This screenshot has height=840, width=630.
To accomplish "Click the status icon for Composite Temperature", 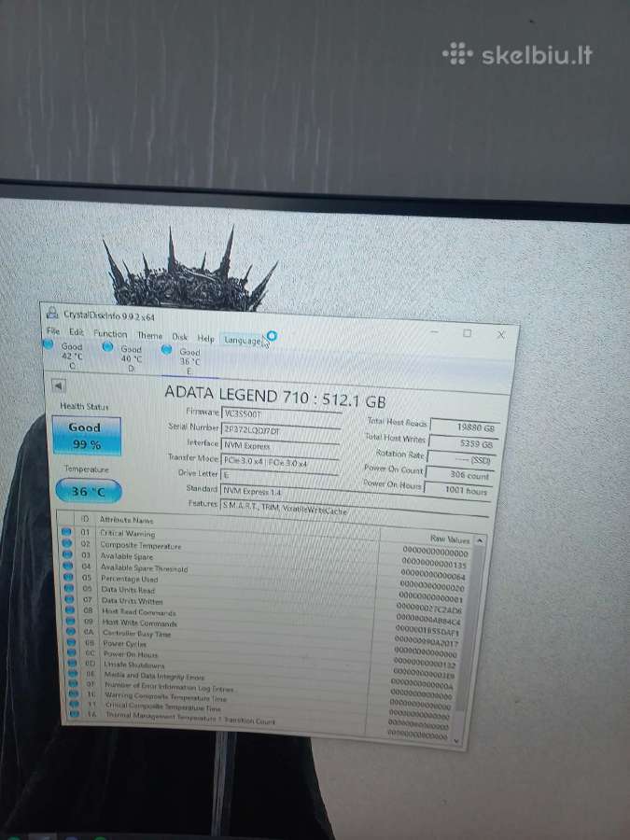I will (x=66, y=542).
